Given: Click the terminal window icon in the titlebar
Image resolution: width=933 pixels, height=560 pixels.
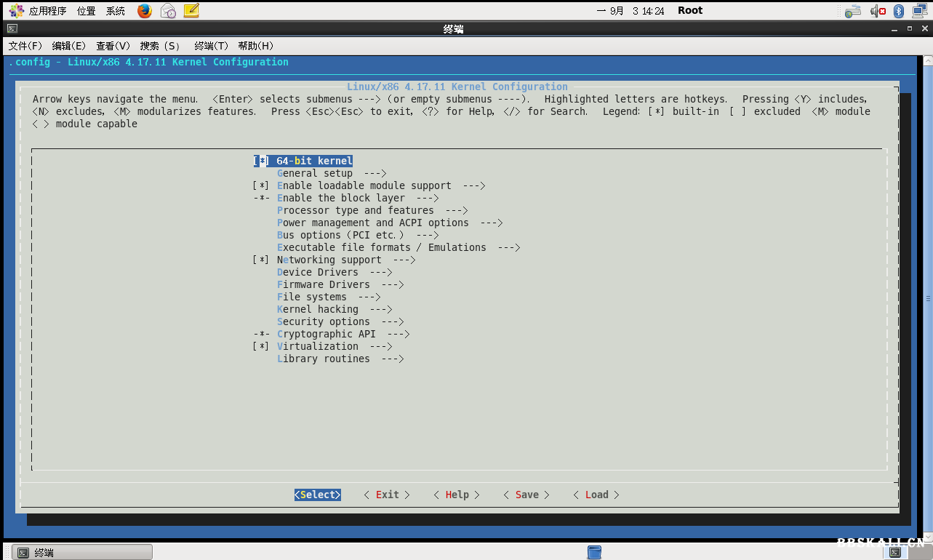Looking at the screenshot, I should pyautogui.click(x=12, y=28).
